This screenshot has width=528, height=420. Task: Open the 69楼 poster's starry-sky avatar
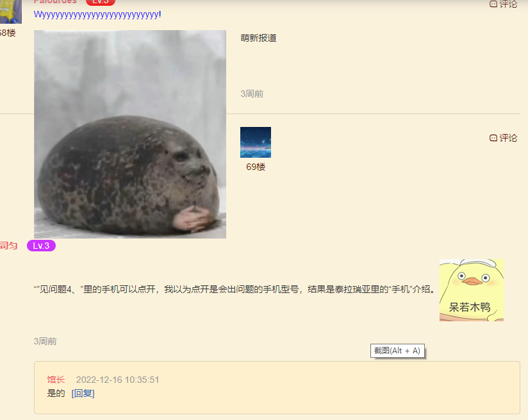pos(256,142)
